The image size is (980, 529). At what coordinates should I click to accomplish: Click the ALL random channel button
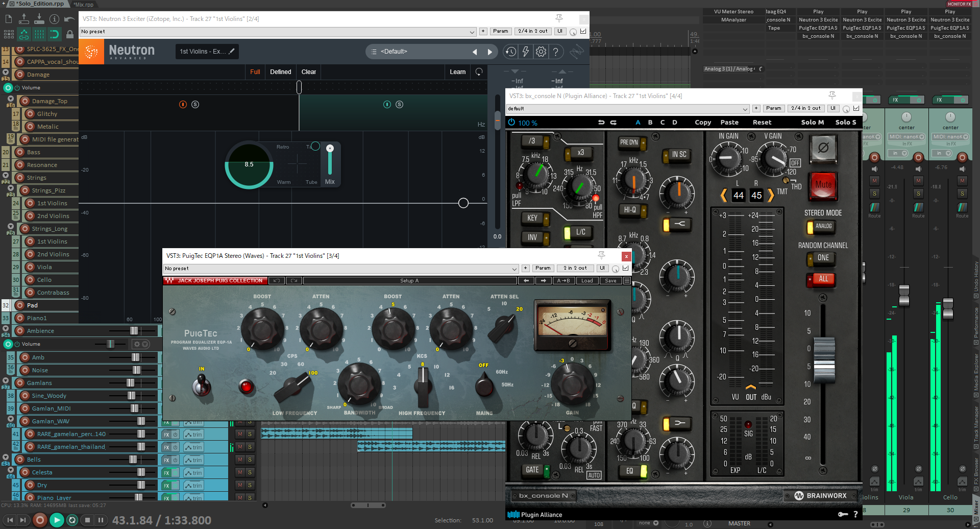(x=820, y=279)
